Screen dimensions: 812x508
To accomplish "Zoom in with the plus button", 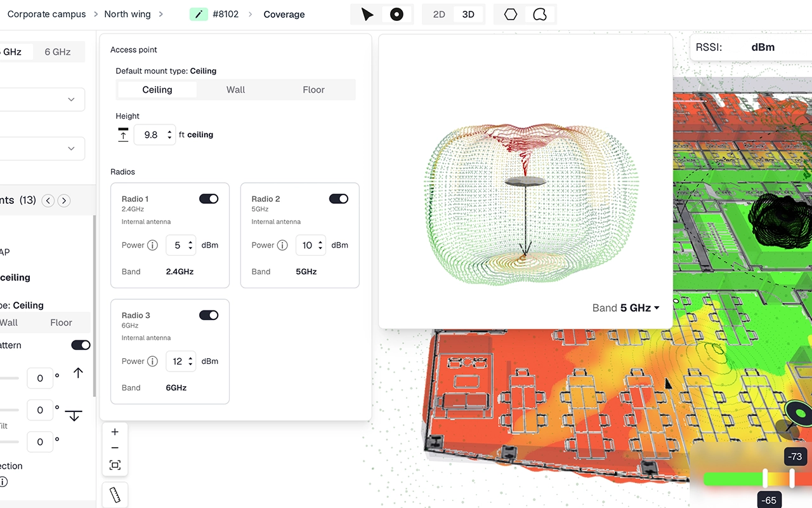I will click(115, 432).
